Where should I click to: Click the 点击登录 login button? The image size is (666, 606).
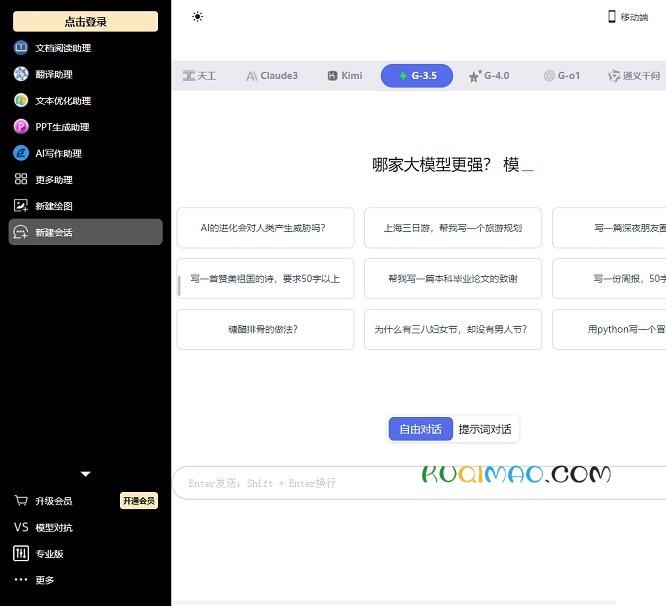(x=85, y=22)
